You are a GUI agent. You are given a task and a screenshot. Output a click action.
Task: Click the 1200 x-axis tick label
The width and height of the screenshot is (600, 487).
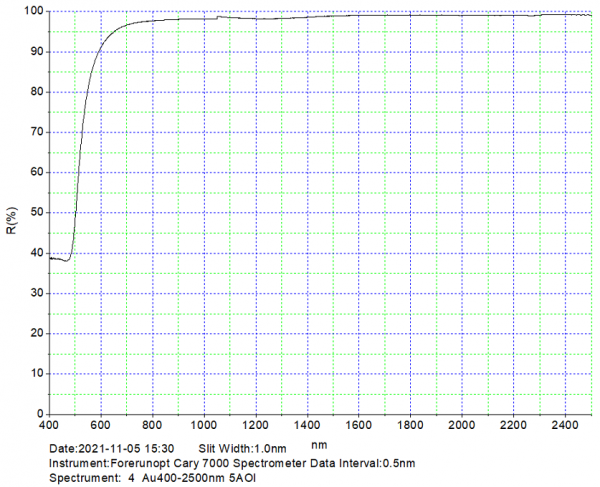pyautogui.click(x=256, y=426)
